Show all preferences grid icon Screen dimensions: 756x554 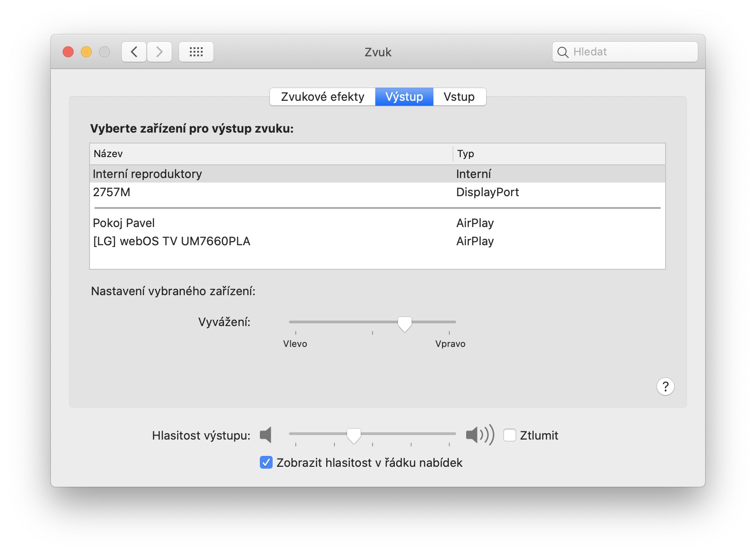(x=196, y=52)
